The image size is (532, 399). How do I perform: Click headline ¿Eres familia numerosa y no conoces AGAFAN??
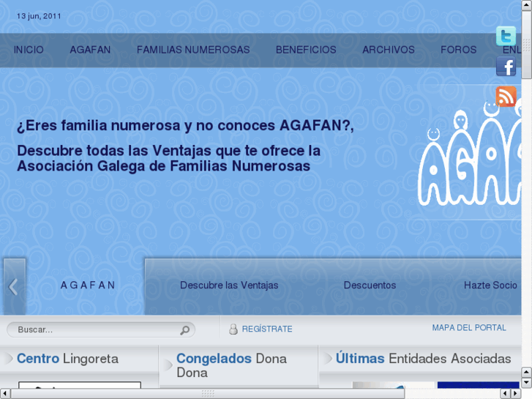[x=185, y=126]
